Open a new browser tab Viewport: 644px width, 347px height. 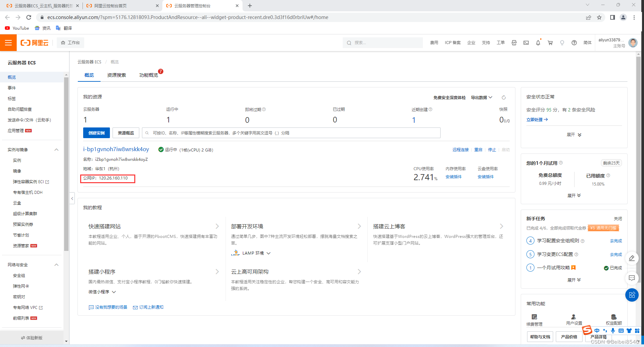pyautogui.click(x=250, y=6)
